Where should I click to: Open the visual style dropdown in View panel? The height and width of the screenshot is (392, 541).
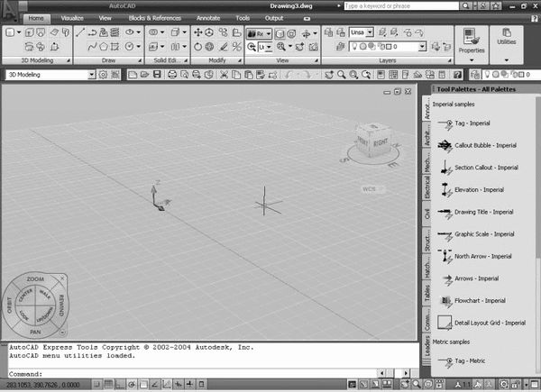pyautogui.click(x=269, y=33)
